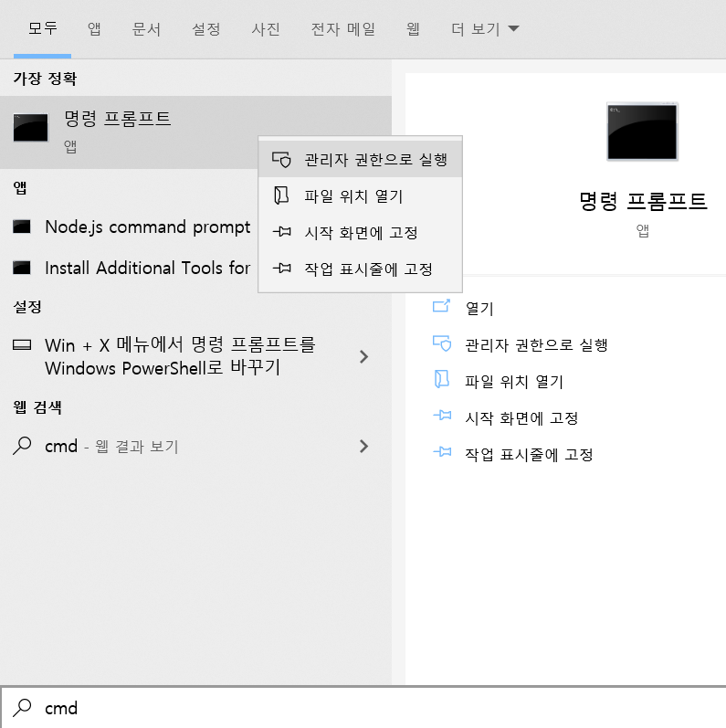Click 파일 위치 열기 in detail pane

514,381
